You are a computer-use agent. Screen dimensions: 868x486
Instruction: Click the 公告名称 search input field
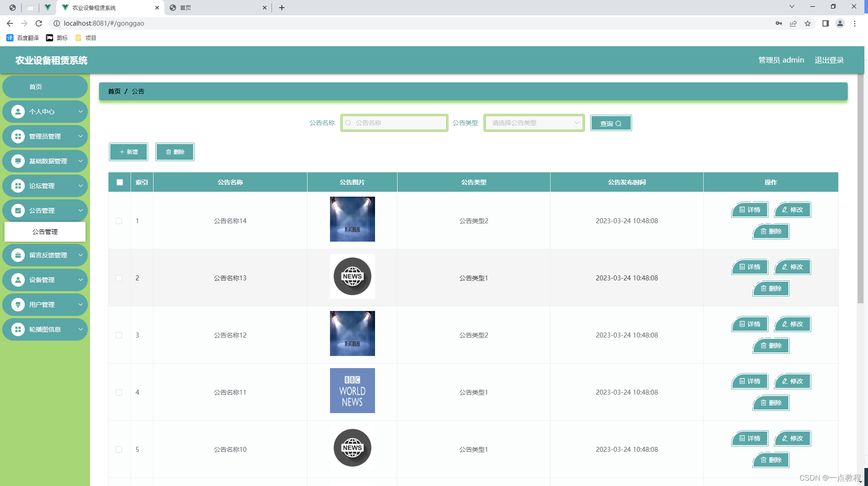pyautogui.click(x=394, y=122)
